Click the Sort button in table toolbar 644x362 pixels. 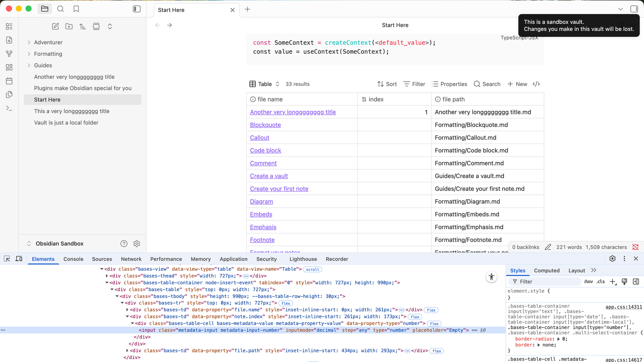[x=387, y=84]
